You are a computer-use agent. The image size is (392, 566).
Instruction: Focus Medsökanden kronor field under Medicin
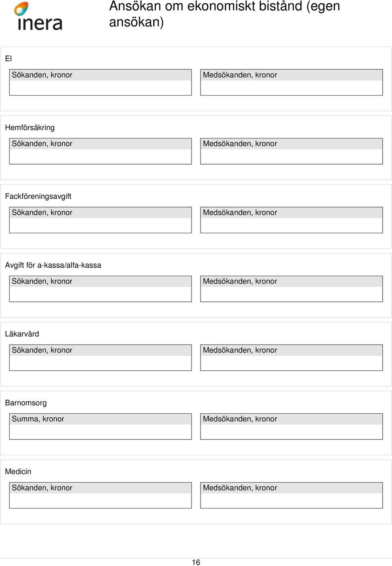(x=292, y=495)
